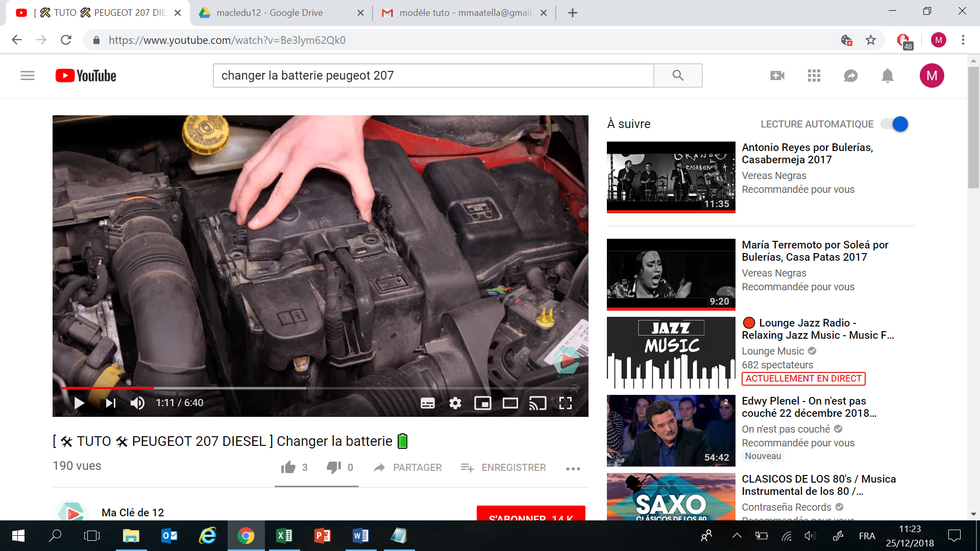The width and height of the screenshot is (980, 551).
Task: Open the Edwy Plenel video title link
Action: [x=809, y=407]
